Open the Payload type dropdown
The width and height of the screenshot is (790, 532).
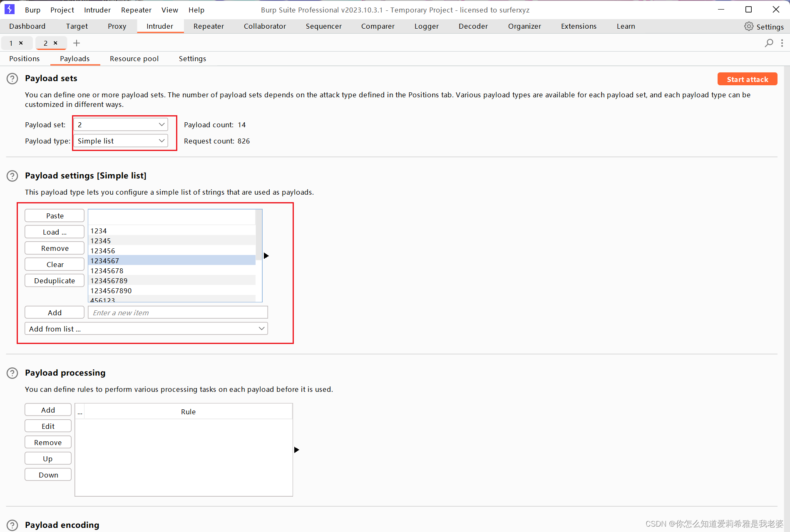click(121, 141)
